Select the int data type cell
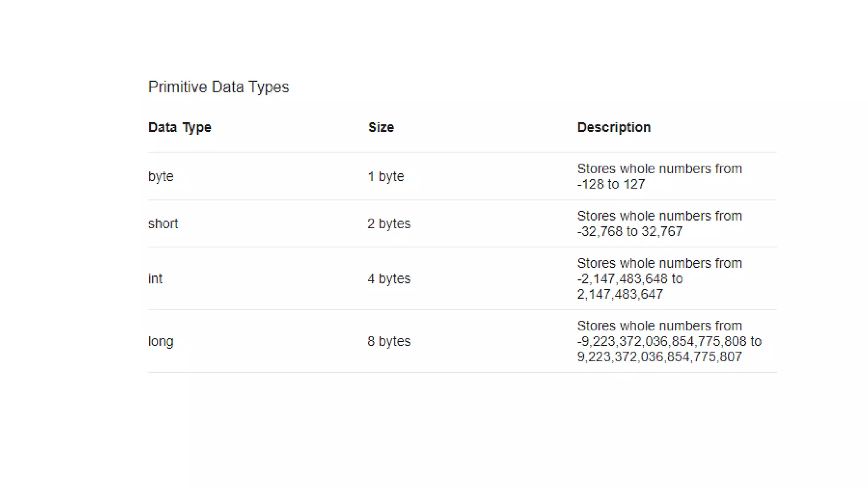Viewport: 868px width, 488px height. tap(155, 279)
